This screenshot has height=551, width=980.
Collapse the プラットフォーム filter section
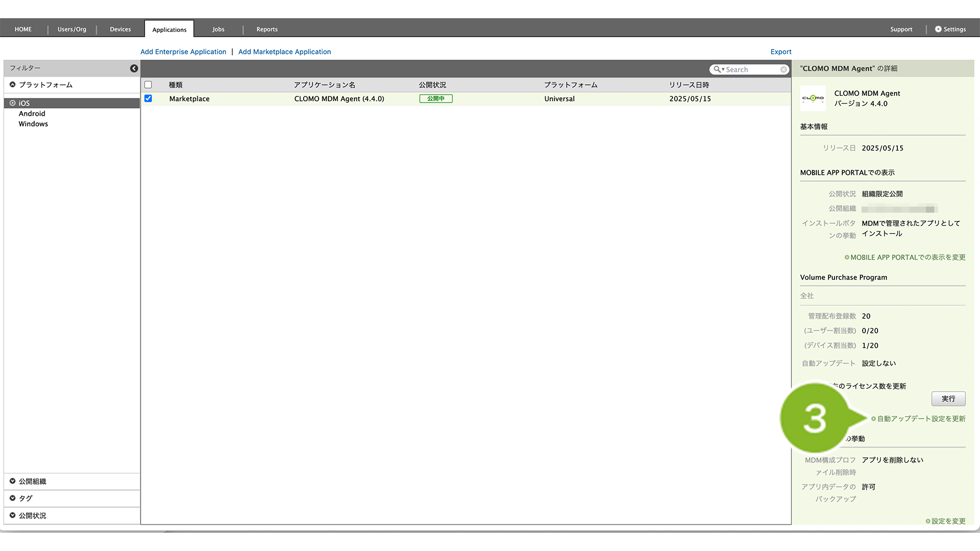point(13,85)
